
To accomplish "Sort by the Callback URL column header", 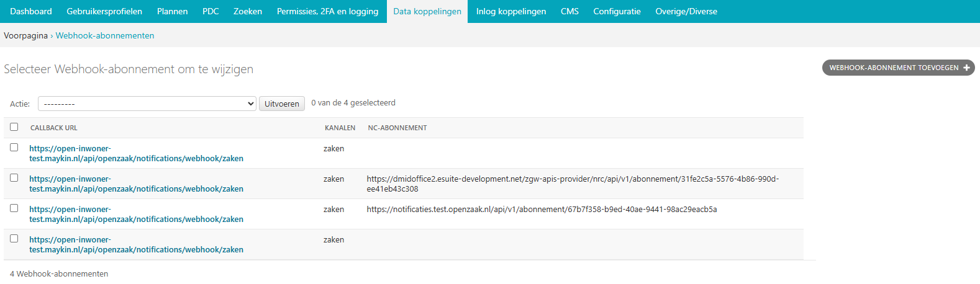I will tap(54, 128).
